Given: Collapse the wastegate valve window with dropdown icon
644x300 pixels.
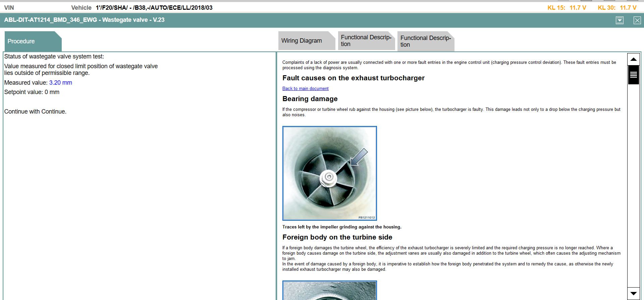Looking at the screenshot, I should point(620,20).
